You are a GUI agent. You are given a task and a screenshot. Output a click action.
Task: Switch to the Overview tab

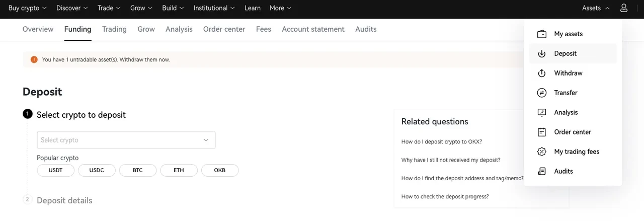(x=38, y=29)
